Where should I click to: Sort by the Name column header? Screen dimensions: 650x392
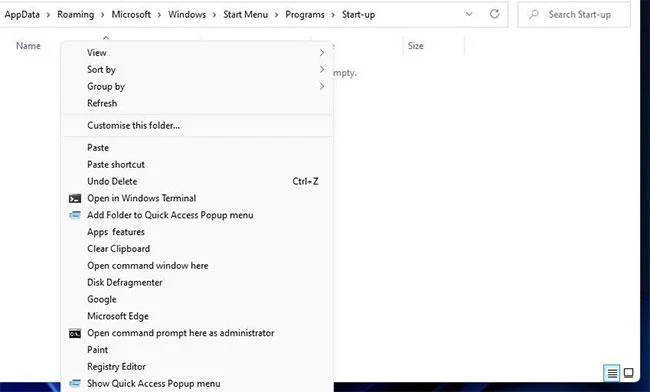point(28,46)
